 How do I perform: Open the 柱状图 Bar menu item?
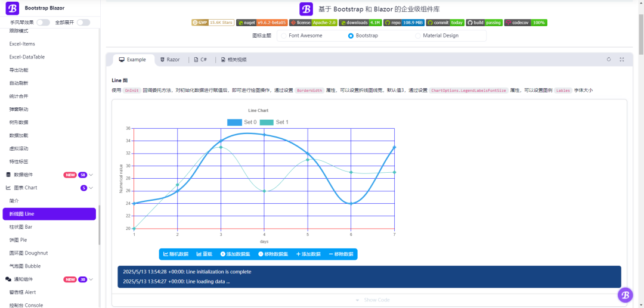[x=49, y=227]
